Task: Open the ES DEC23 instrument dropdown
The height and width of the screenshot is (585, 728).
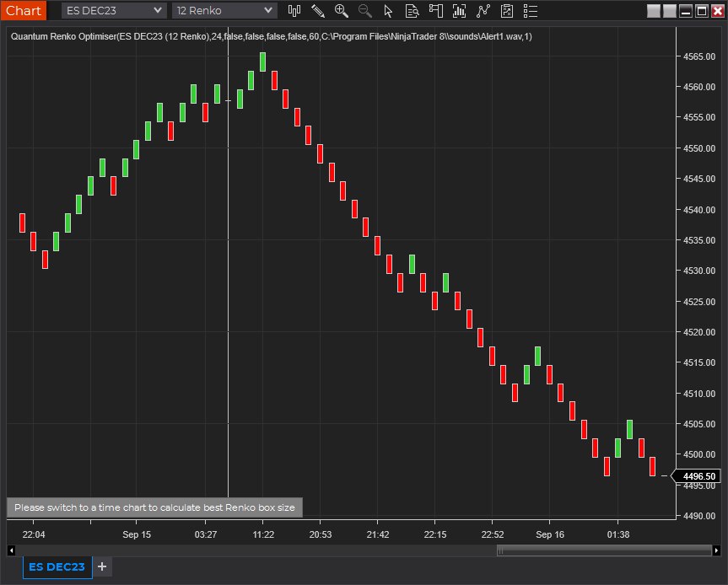Action: (x=114, y=11)
